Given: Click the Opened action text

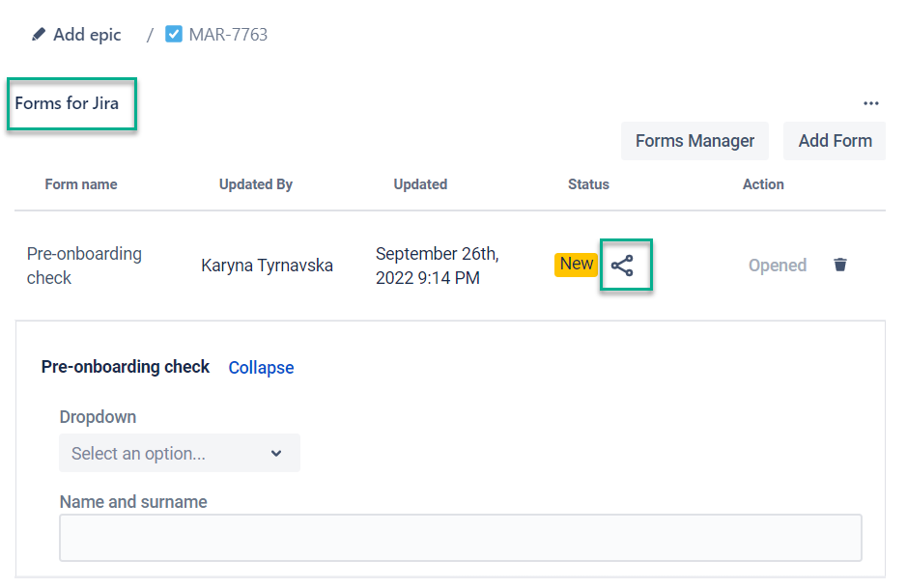Looking at the screenshot, I should pyautogui.click(x=778, y=266).
